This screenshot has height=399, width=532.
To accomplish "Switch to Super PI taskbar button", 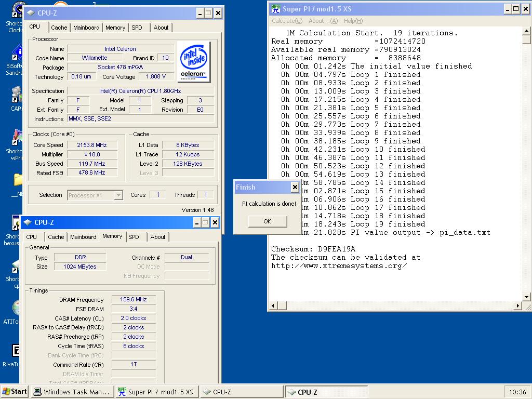I will coord(156,392).
